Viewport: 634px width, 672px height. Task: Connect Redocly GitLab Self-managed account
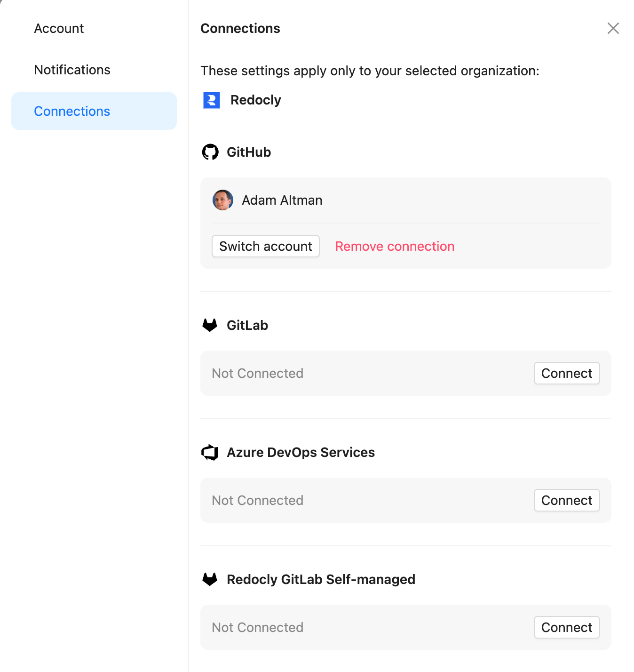[566, 627]
